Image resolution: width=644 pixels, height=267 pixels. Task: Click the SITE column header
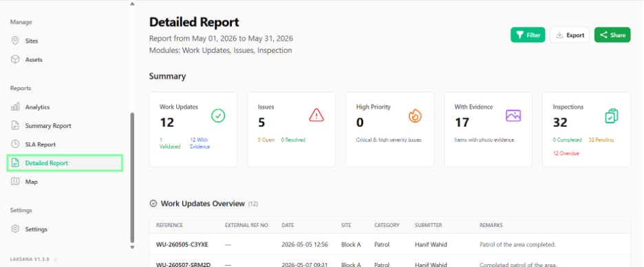point(346,225)
